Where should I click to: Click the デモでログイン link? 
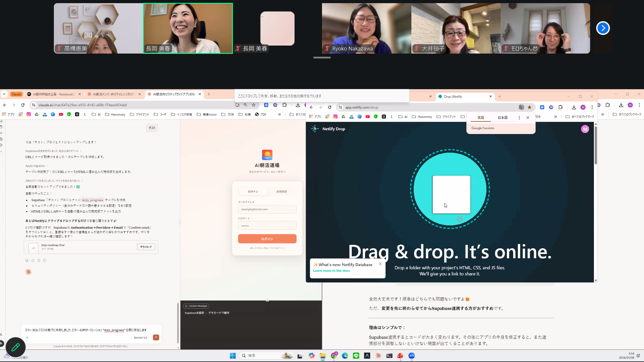click(x=276, y=248)
